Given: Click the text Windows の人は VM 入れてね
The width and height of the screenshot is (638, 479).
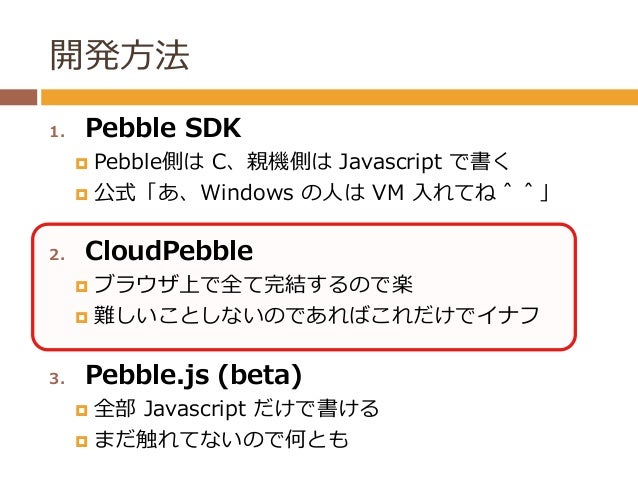Looking at the screenshot, I should pyautogui.click(x=348, y=192).
